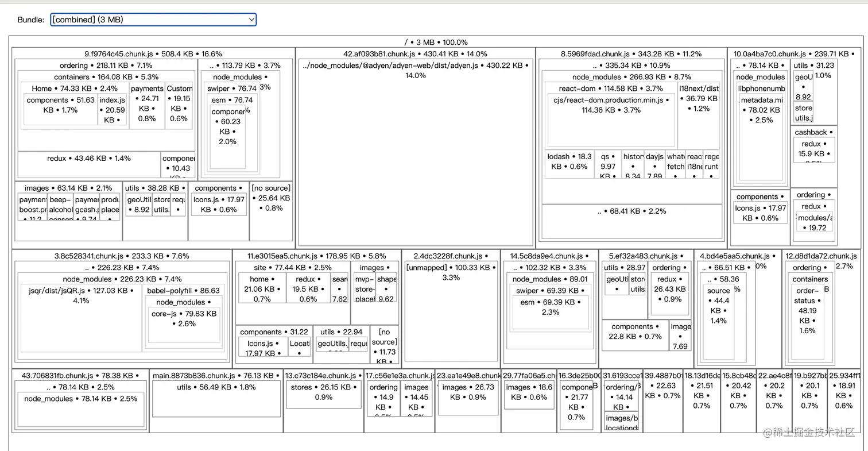This screenshot has height=451, width=868.
Task: Select the 11.e3015ea5.chunk.js 178.95 KB header
Action: (317, 256)
